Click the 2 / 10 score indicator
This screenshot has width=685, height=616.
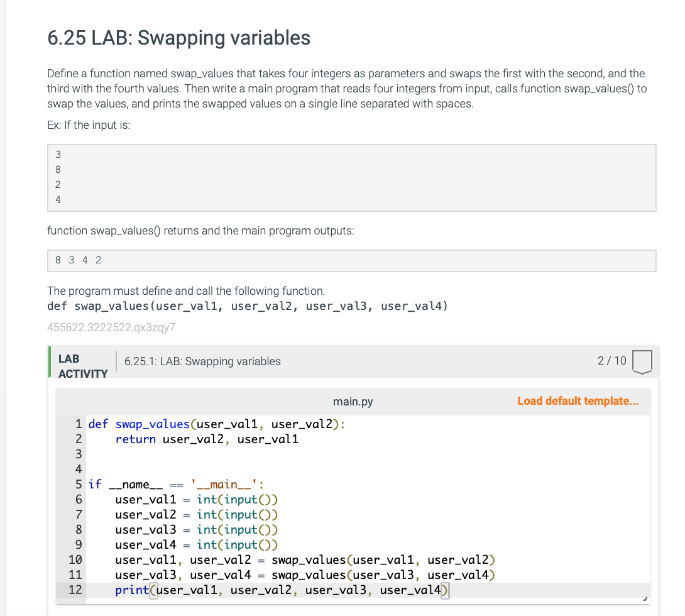click(x=612, y=361)
